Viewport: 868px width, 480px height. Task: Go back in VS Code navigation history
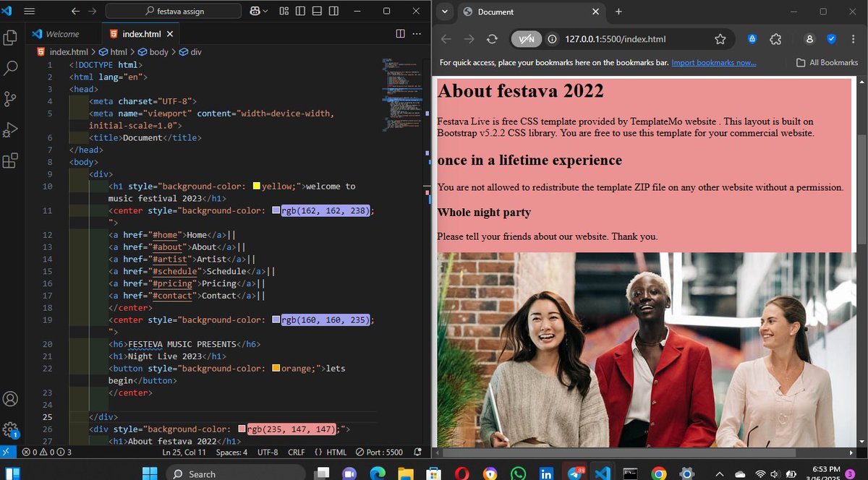coord(75,11)
